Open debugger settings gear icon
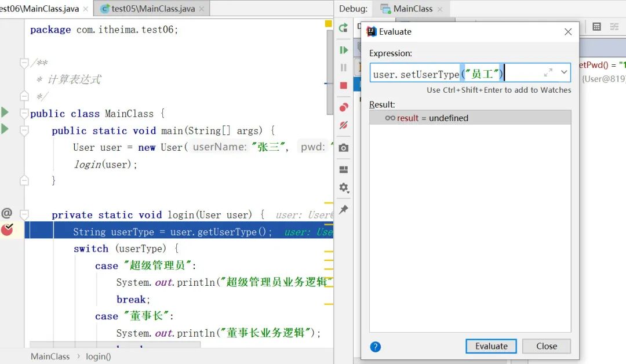This screenshot has height=364, width=626. 344,188
